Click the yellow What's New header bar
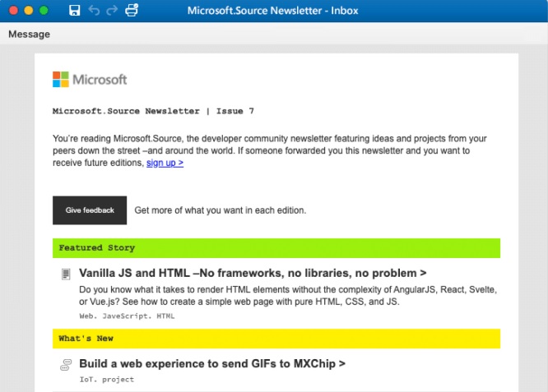The width and height of the screenshot is (548, 392). point(276,338)
